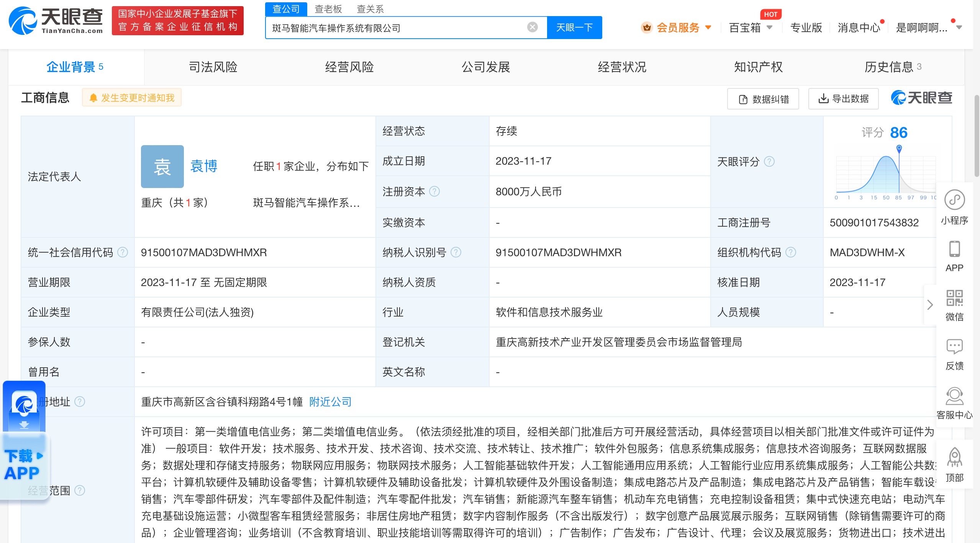Image resolution: width=980 pixels, height=543 pixels.
Task: Select industry value 软件和信息技术服务业
Action: [x=549, y=312]
